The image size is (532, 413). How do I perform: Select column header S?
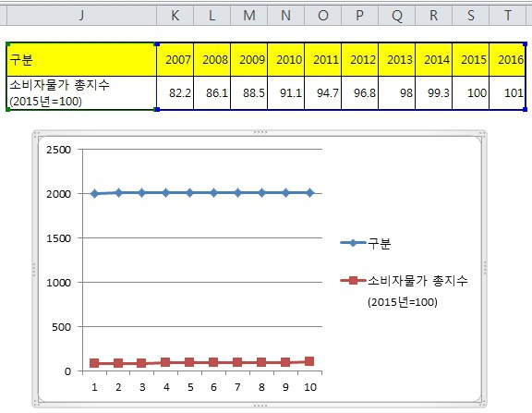[x=471, y=16]
